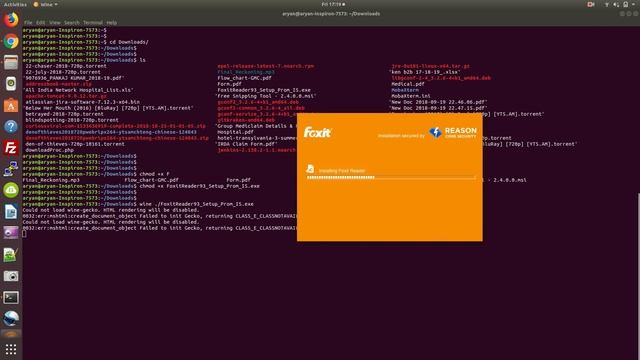Launch FileZilla from the dock

[x=11, y=148]
